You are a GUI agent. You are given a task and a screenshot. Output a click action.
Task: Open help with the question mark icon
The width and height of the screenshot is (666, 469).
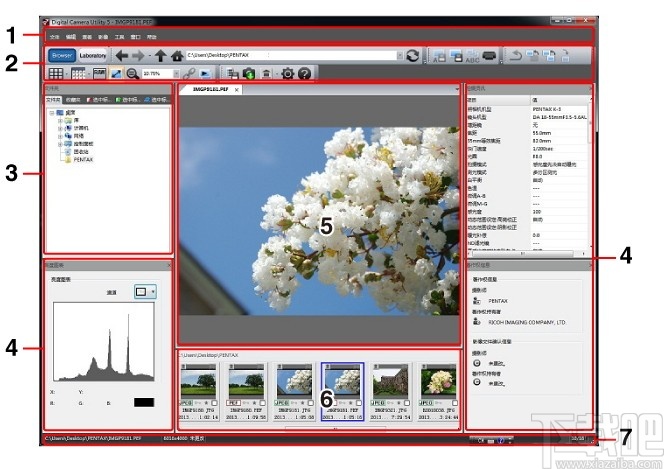click(x=305, y=73)
